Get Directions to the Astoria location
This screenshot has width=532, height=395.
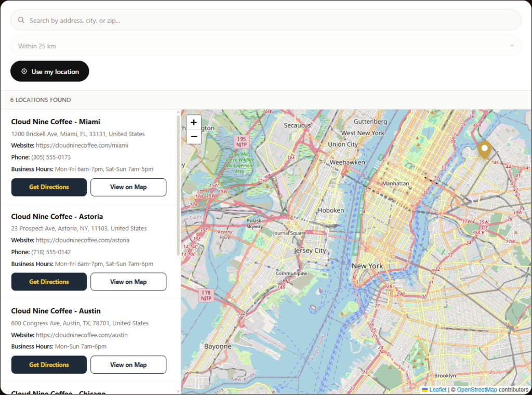tap(49, 282)
